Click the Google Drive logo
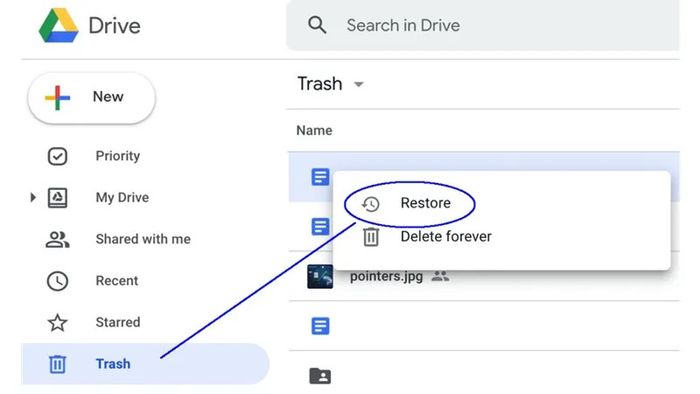The image size is (700, 394). tap(58, 25)
